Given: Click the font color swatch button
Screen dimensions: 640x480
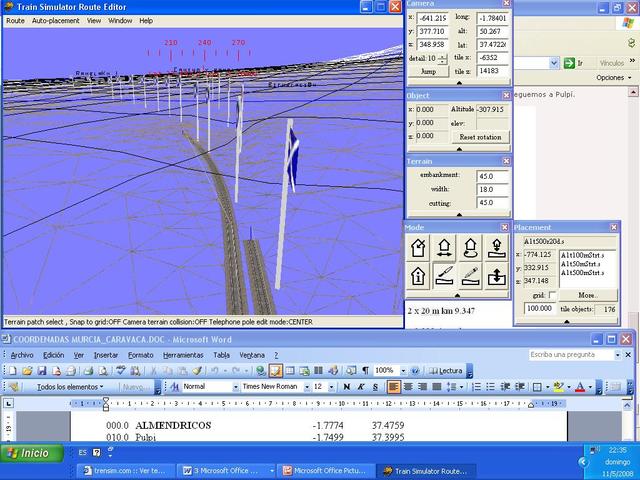Looking at the screenshot, I should pos(581,387).
